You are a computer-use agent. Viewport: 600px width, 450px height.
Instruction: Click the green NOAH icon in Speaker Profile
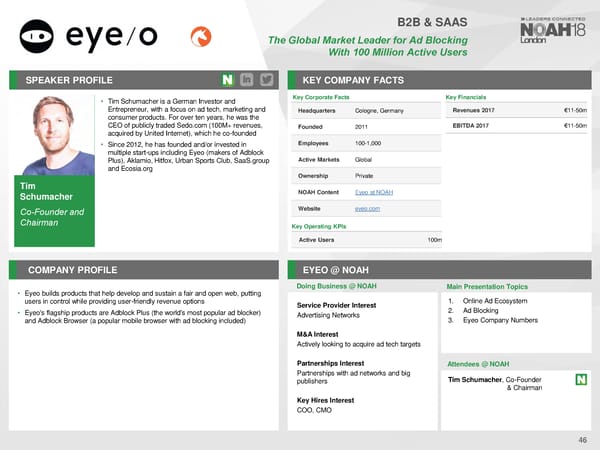229,80
